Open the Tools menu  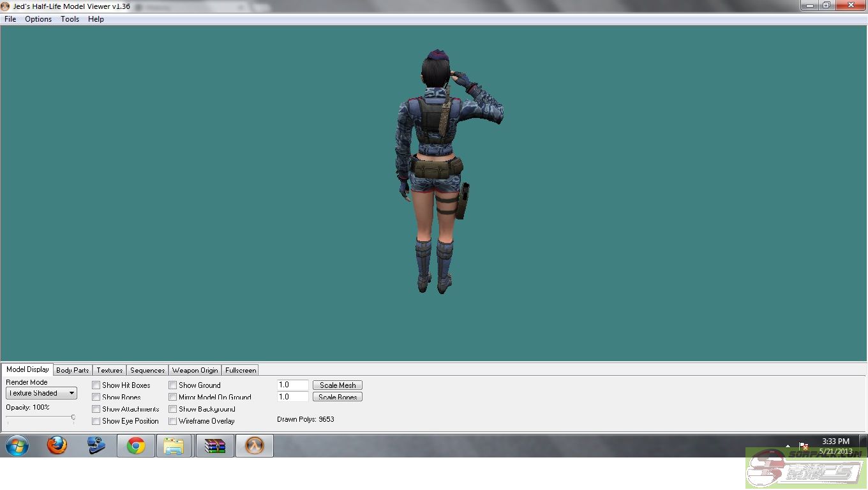pos(70,19)
